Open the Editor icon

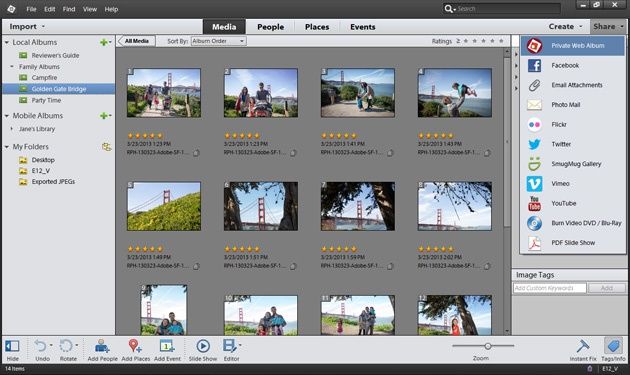coord(229,346)
